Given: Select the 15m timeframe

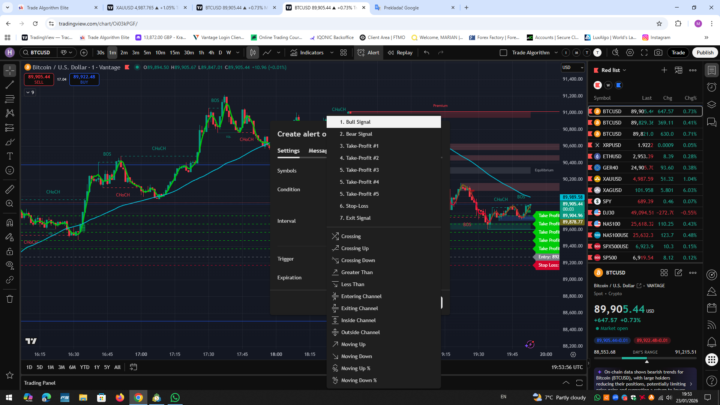Looking at the screenshot, I should tap(174, 52).
